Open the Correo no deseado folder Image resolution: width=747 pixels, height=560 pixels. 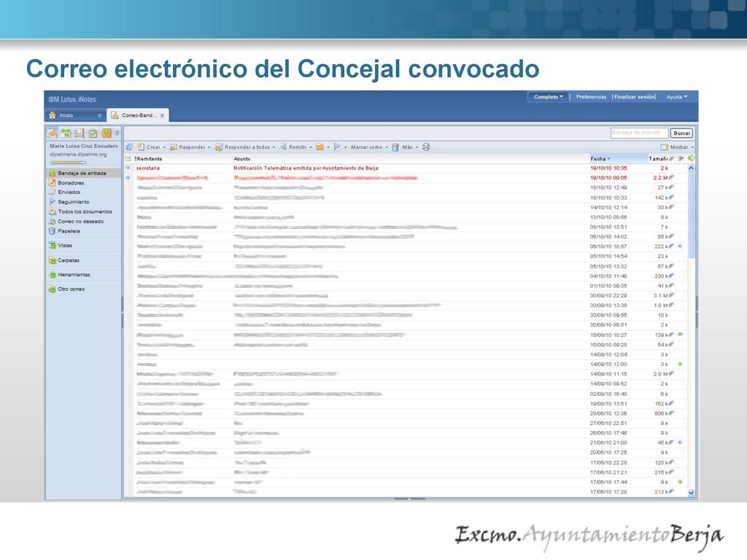tap(80, 222)
